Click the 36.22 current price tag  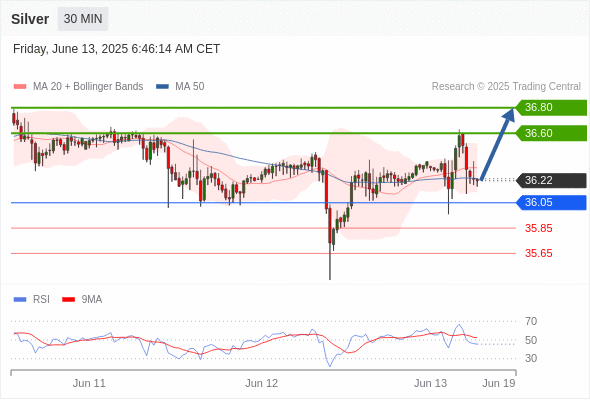tap(551, 180)
